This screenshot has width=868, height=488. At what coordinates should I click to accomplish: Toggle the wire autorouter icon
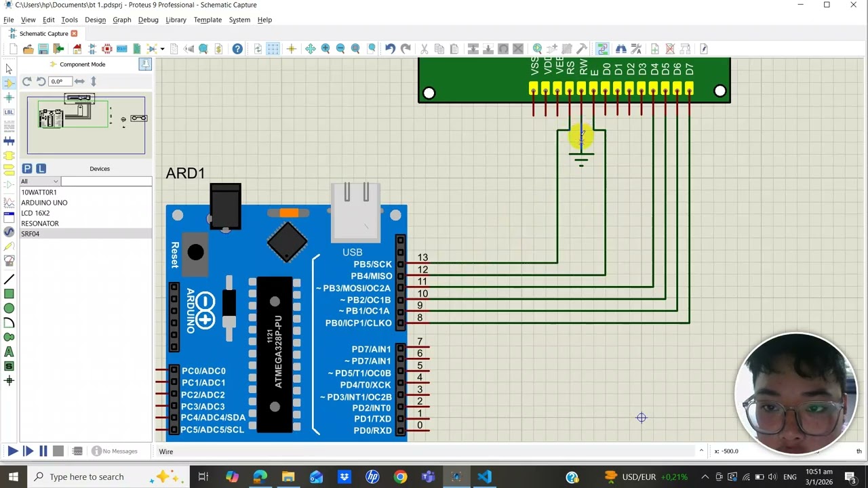coord(602,49)
